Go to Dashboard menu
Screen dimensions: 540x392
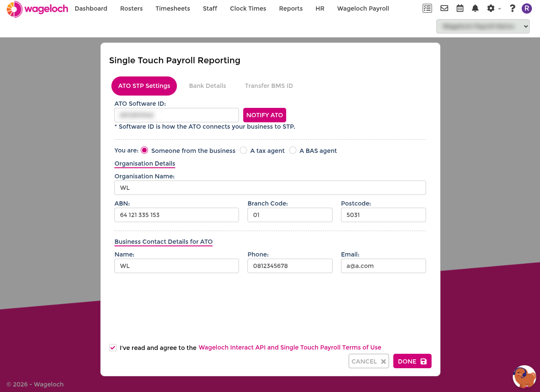[x=91, y=8]
